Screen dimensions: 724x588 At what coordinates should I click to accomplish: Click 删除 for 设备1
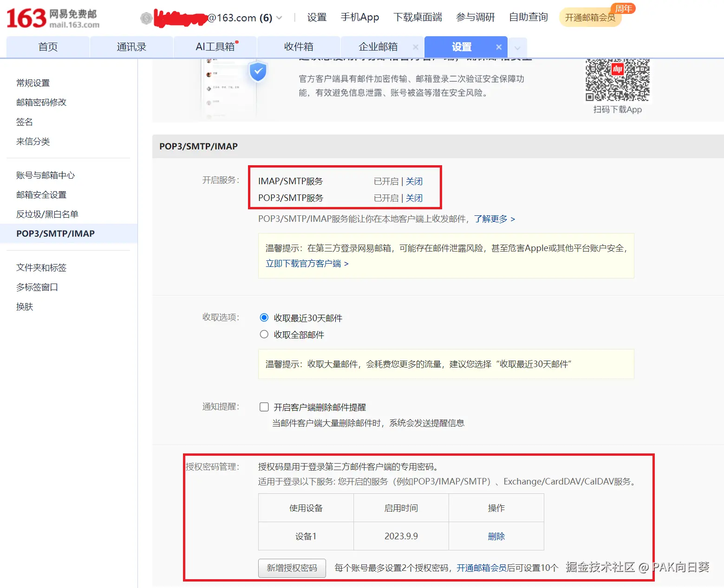pyautogui.click(x=496, y=536)
